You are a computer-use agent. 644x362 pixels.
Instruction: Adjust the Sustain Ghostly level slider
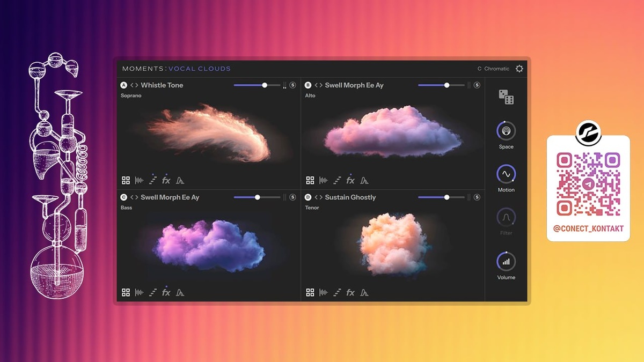pos(441,197)
